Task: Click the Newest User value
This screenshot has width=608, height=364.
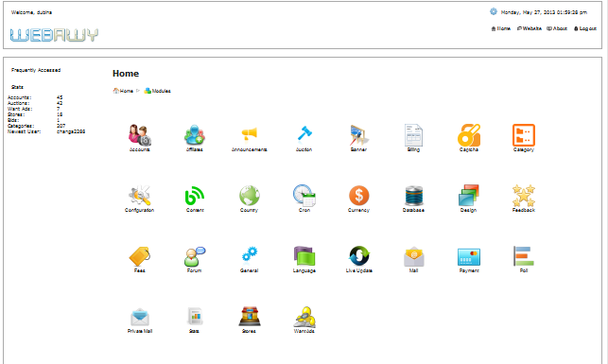Action: 71,131
